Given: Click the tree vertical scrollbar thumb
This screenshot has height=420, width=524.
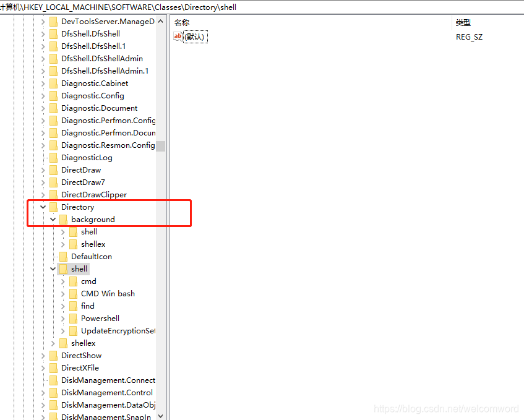Looking at the screenshot, I should pyautogui.click(x=161, y=146).
